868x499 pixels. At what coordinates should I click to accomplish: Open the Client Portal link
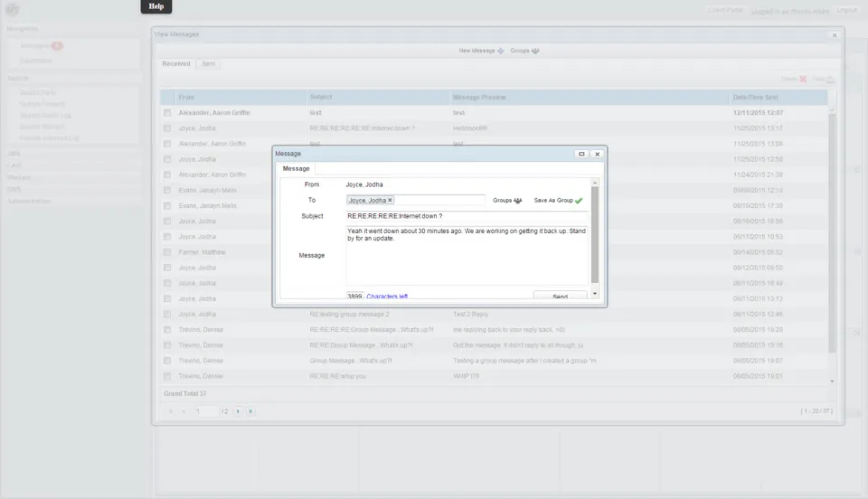click(725, 11)
